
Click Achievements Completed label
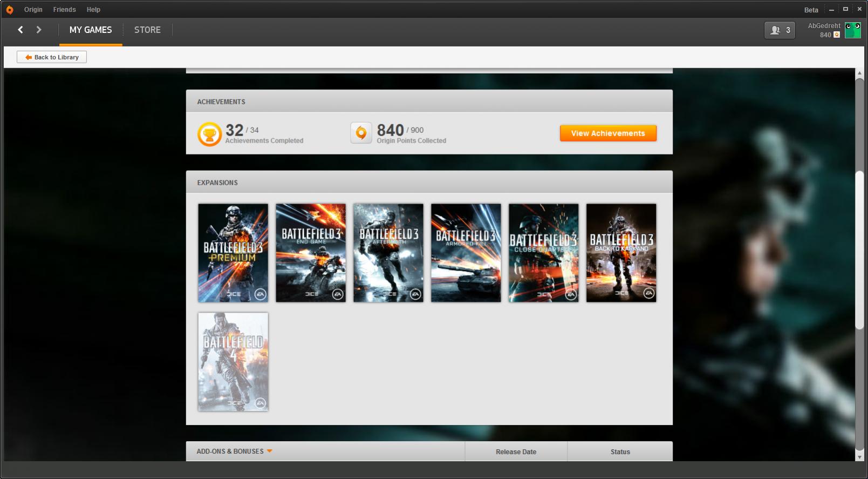coord(264,141)
